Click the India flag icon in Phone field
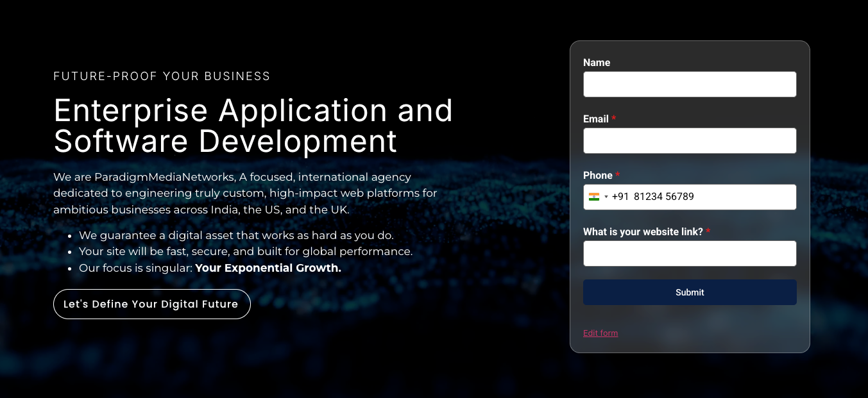 pyautogui.click(x=593, y=197)
